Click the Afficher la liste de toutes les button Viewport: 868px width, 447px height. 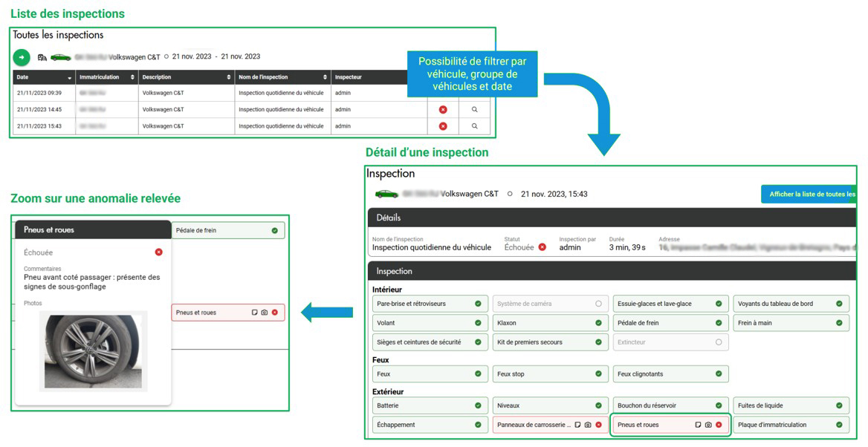809,195
